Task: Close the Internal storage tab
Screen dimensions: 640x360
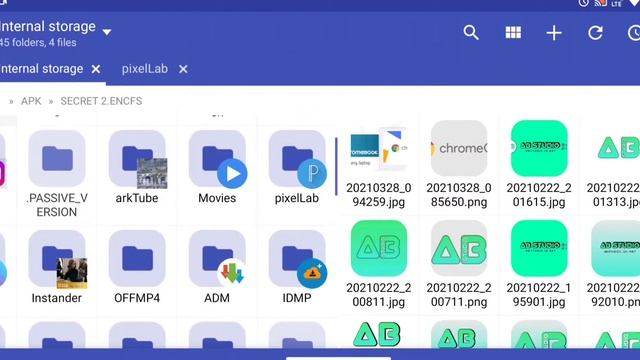Action: [96, 69]
